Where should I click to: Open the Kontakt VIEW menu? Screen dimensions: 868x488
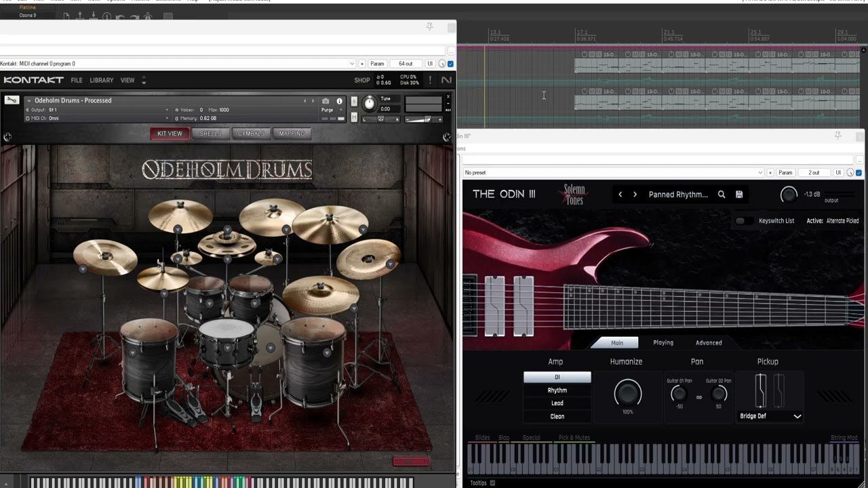tap(127, 80)
